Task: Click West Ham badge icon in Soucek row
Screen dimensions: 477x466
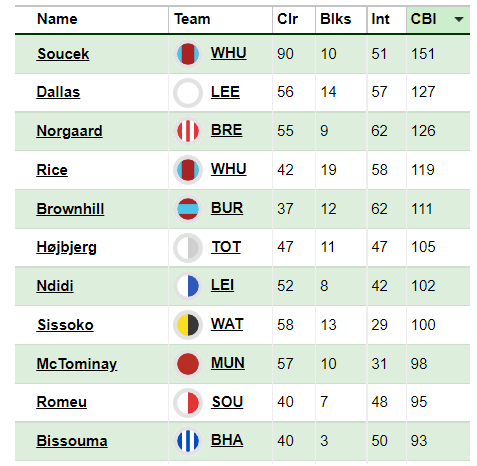Action: (188, 54)
